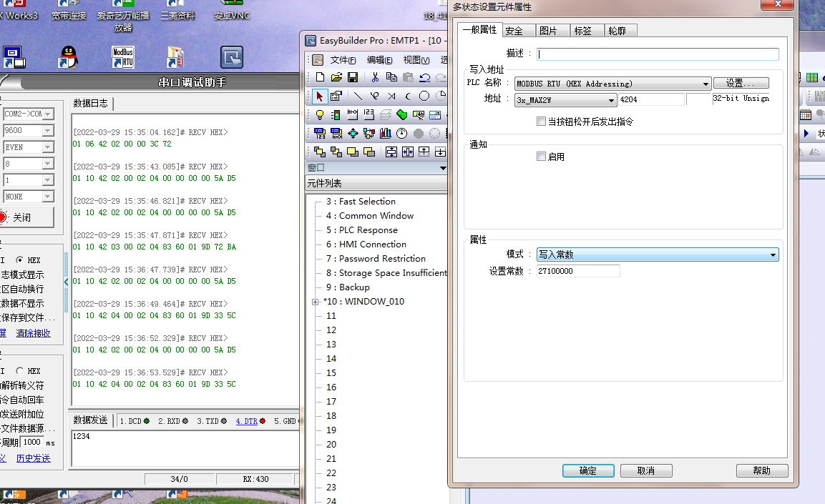
Task: Click the 设置常数 input field
Action: pyautogui.click(x=577, y=271)
